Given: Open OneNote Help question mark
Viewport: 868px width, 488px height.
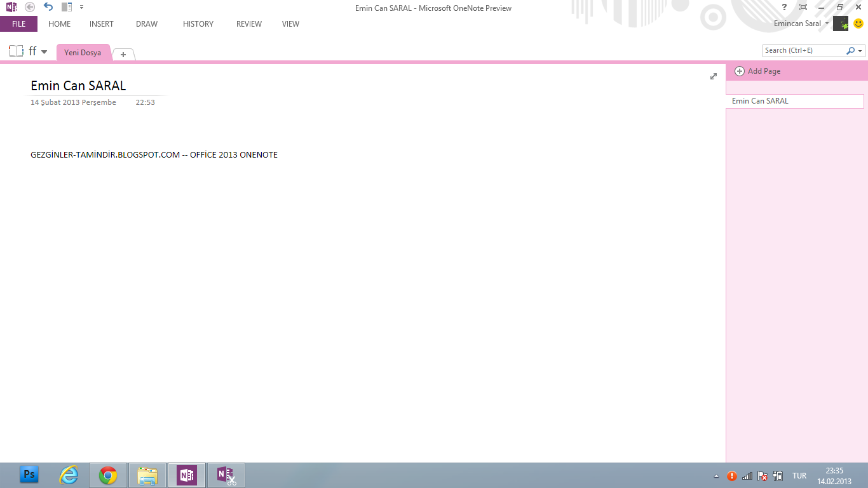Looking at the screenshot, I should tap(784, 7).
